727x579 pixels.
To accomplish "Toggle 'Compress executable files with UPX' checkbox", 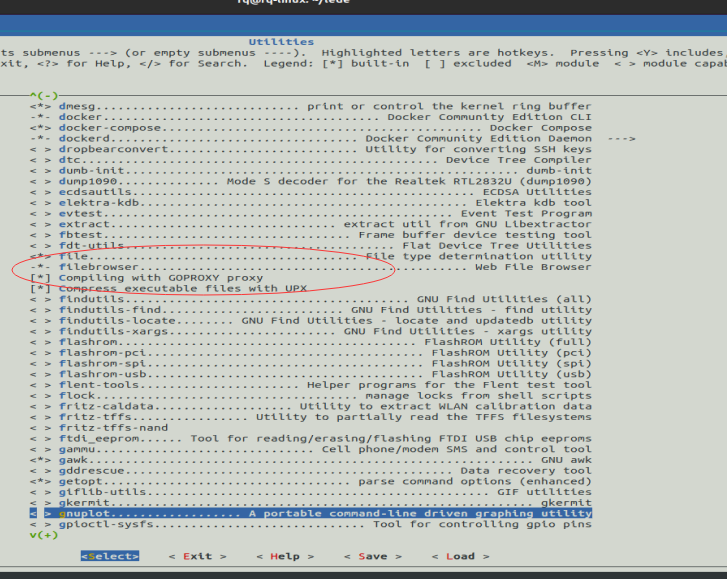I will [x=40, y=288].
